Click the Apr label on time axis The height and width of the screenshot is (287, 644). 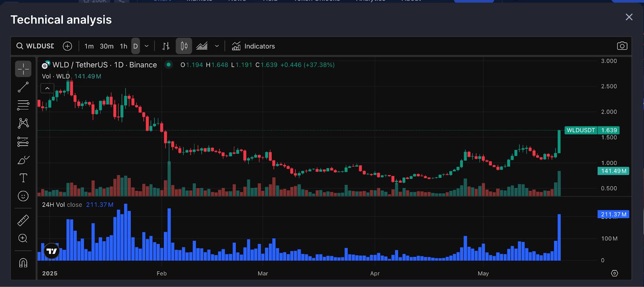coord(375,273)
